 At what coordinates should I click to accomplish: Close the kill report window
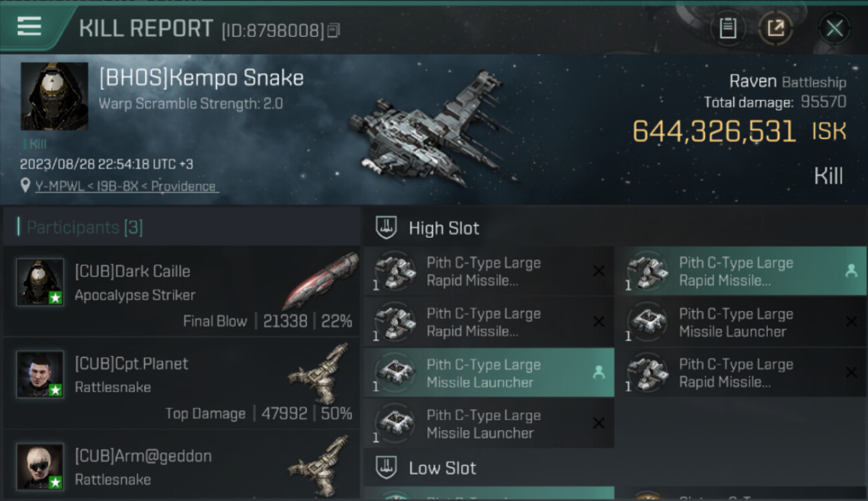pyautogui.click(x=835, y=28)
